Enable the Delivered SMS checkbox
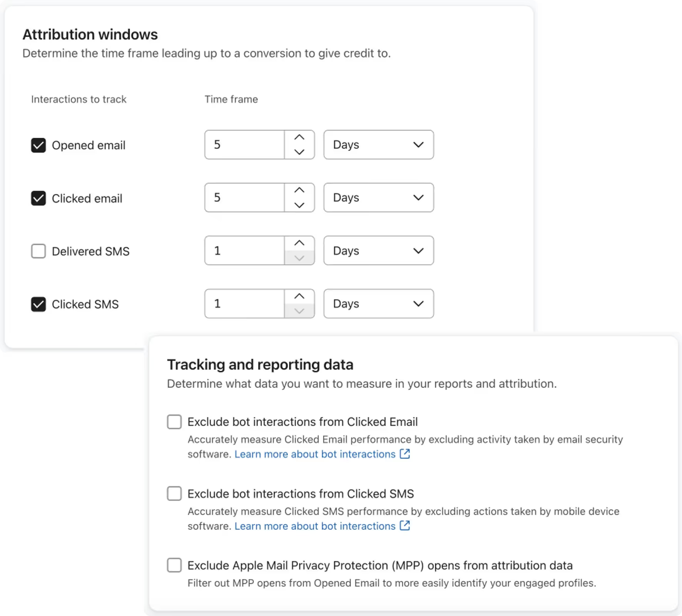Screen dimensions: 682x616 (38, 251)
